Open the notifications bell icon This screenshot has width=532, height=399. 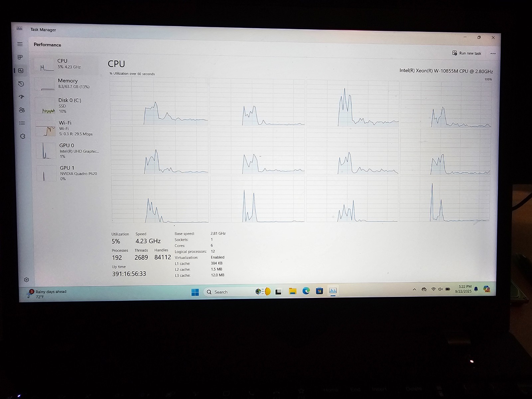[x=476, y=289]
